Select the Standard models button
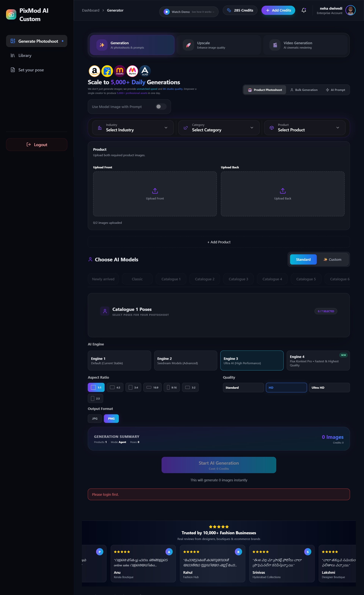Viewport: 364px width, 595px height. (x=303, y=260)
